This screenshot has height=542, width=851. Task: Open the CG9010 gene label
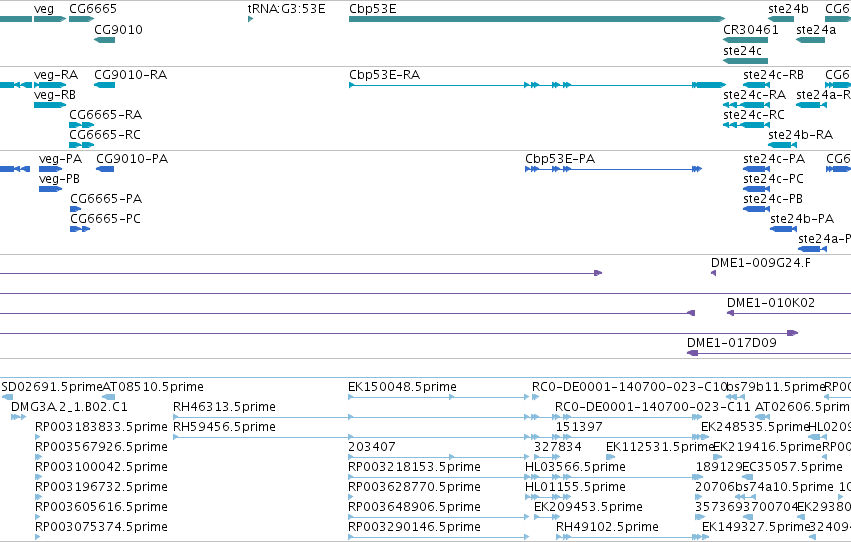pos(118,29)
